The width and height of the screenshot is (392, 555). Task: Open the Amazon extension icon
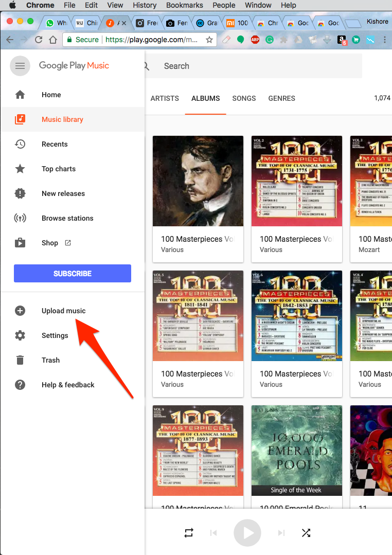(x=342, y=40)
